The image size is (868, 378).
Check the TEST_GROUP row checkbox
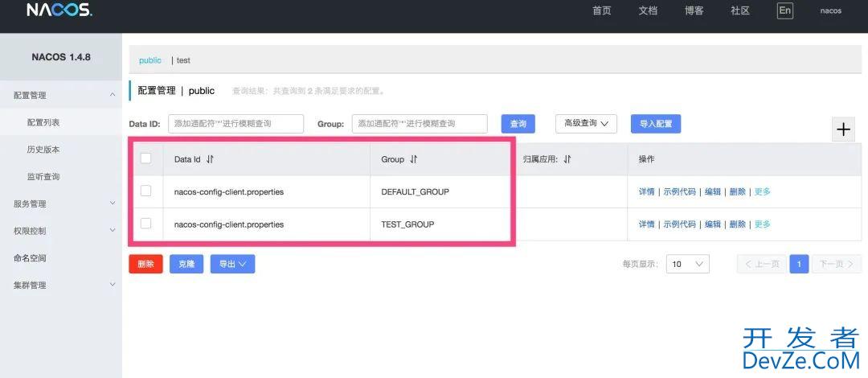point(145,224)
